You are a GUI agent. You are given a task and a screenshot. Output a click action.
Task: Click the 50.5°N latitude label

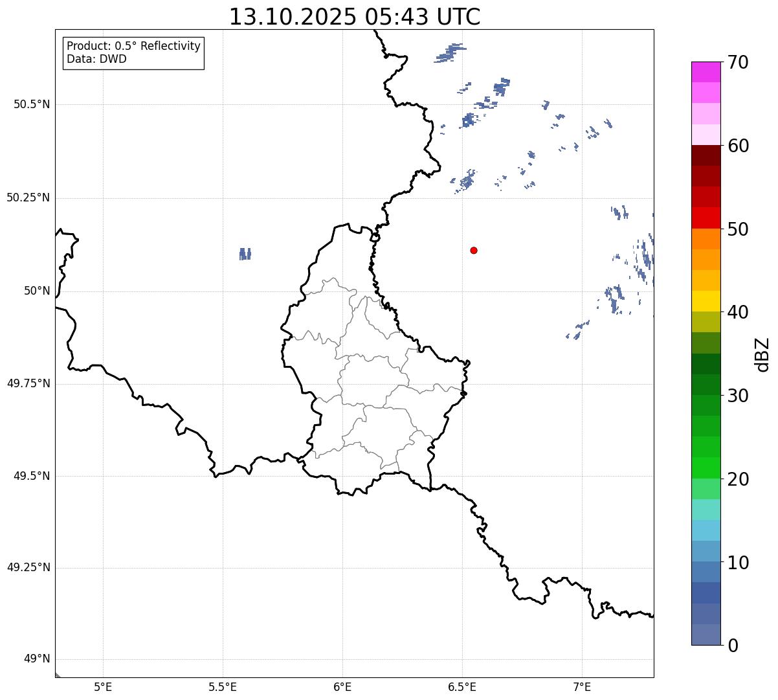click(x=32, y=104)
